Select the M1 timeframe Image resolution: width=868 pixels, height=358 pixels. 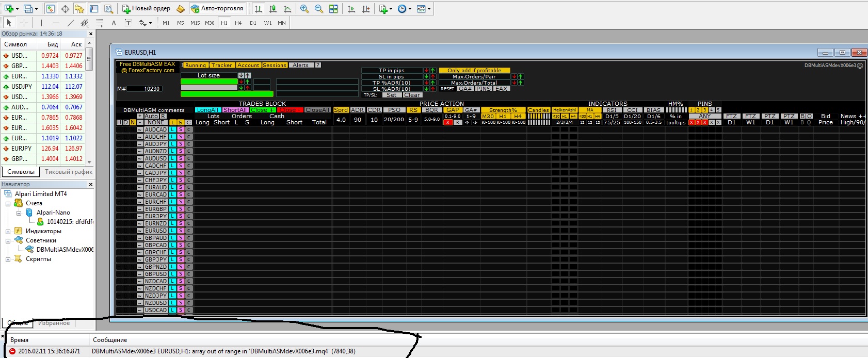[166, 23]
